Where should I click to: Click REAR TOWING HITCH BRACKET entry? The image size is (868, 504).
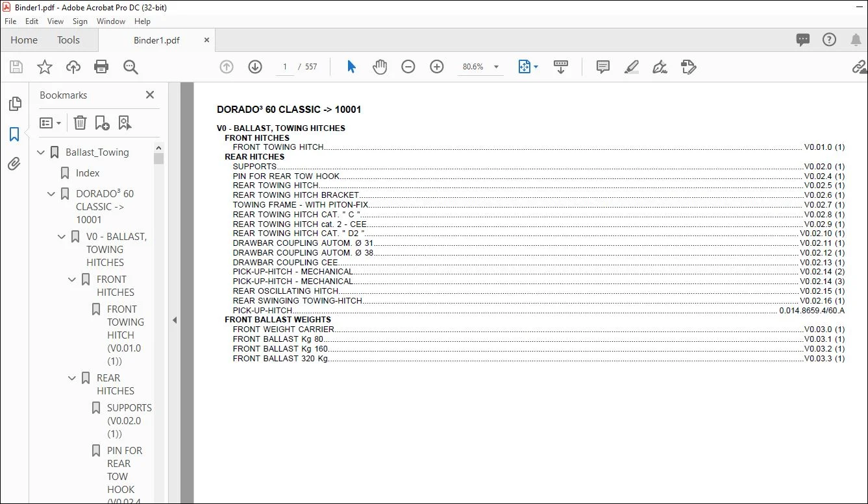click(x=538, y=195)
